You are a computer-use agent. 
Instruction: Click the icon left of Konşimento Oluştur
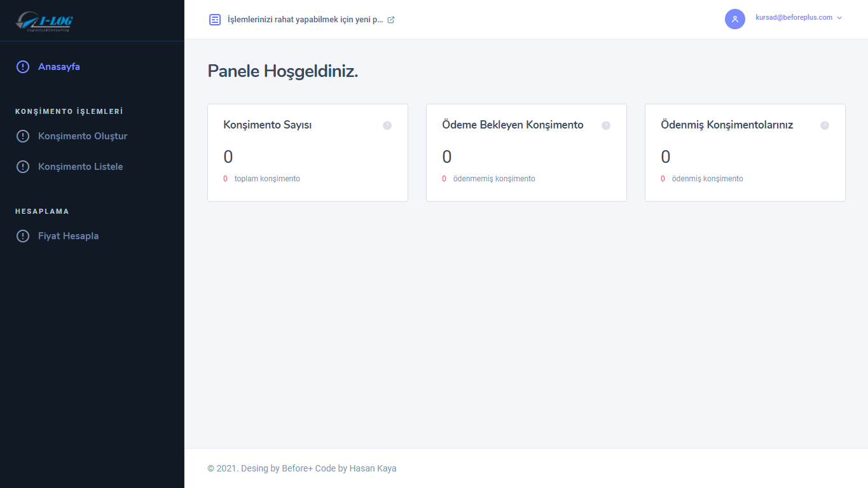[23, 136]
